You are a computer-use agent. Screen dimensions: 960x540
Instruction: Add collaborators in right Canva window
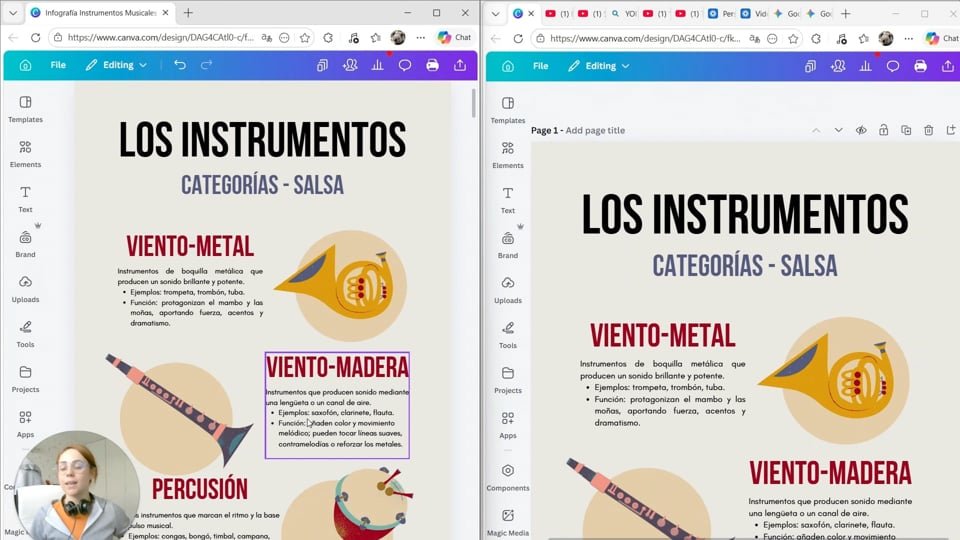click(x=838, y=66)
